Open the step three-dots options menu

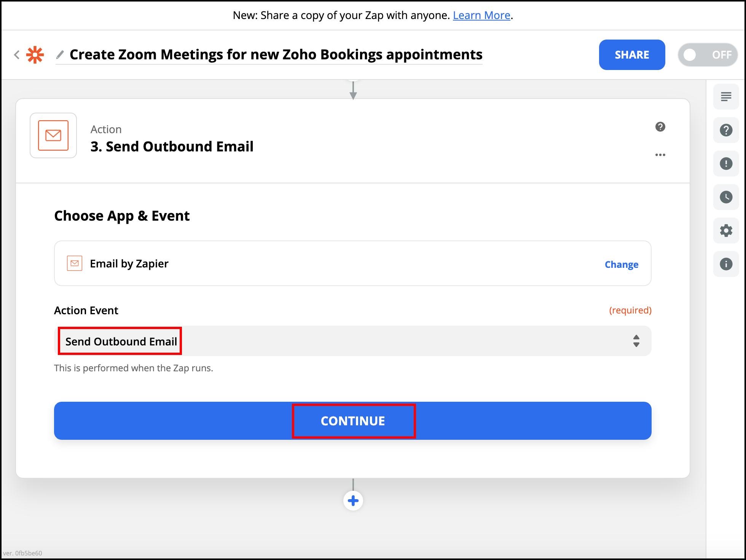pyautogui.click(x=660, y=155)
